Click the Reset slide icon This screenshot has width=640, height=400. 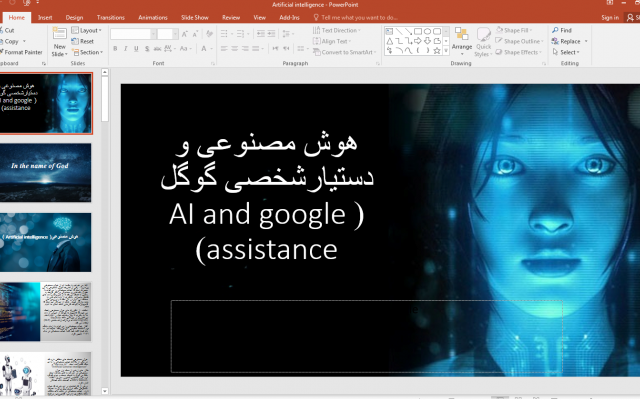pyautogui.click(x=85, y=42)
